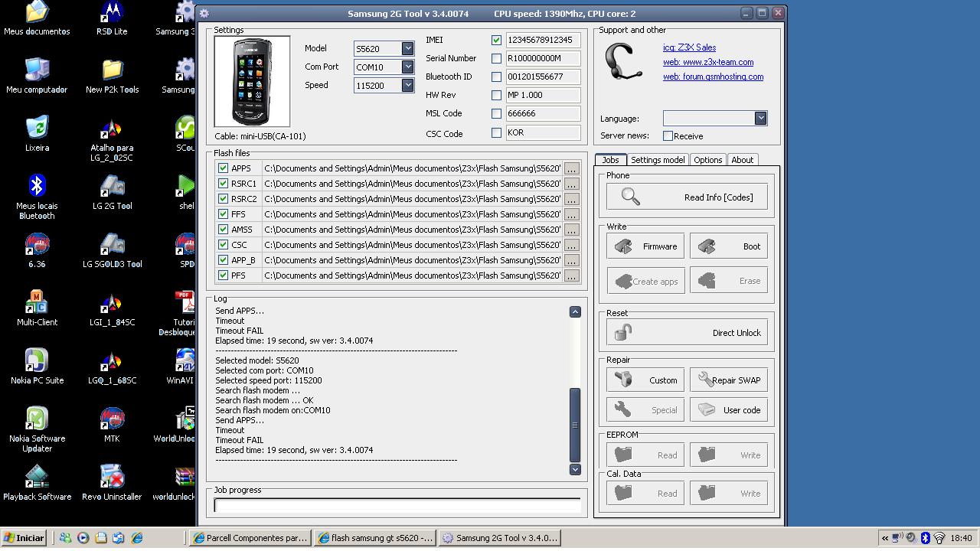Click Bluetooth icon in system tray

(x=925, y=538)
